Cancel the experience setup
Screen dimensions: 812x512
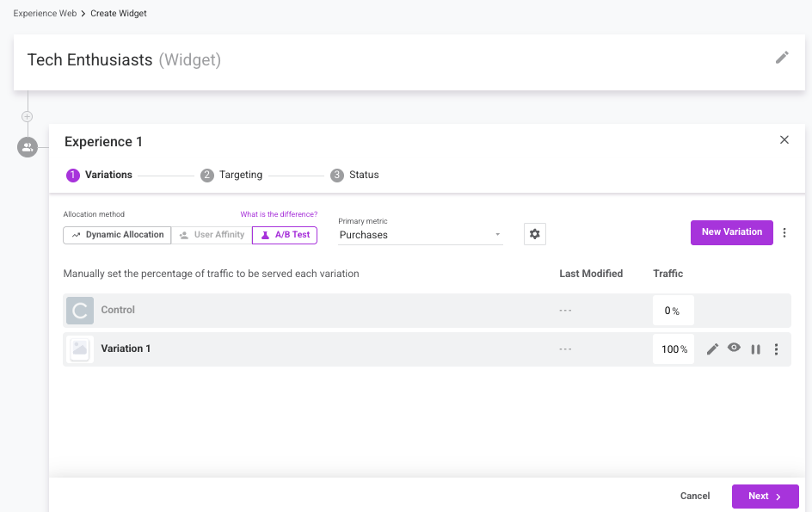[x=695, y=496]
